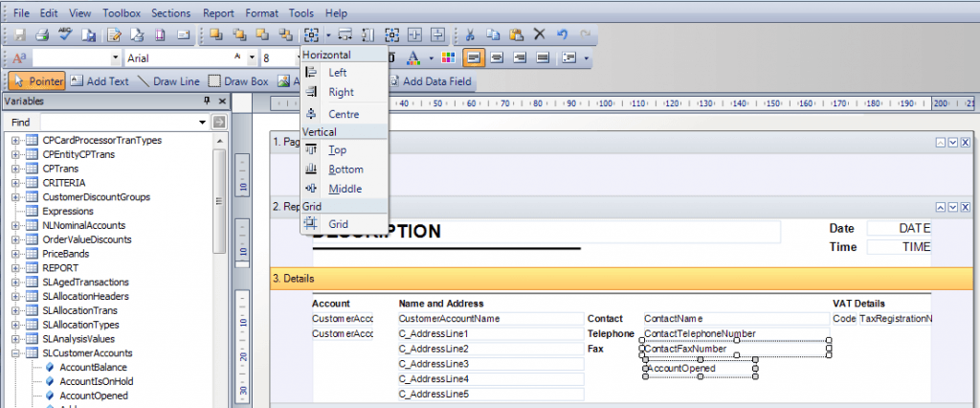Click the Right align icon in the menu
The width and height of the screenshot is (980, 408).
click(x=311, y=92)
